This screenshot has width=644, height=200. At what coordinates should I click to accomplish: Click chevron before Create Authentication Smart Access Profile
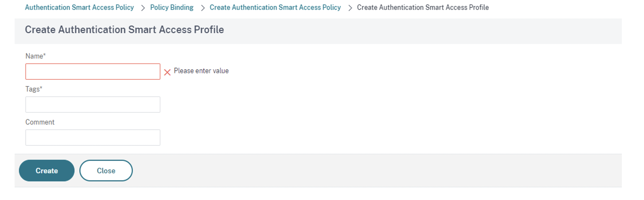tap(350, 8)
